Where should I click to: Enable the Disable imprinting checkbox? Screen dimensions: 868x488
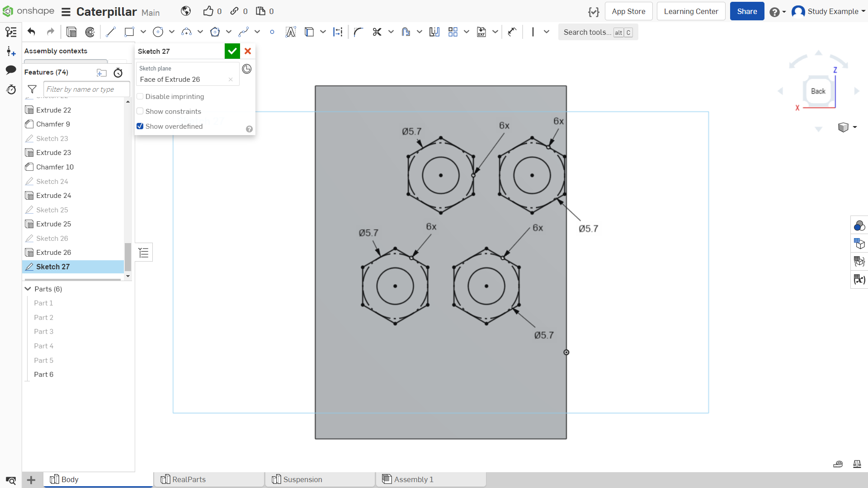140,97
